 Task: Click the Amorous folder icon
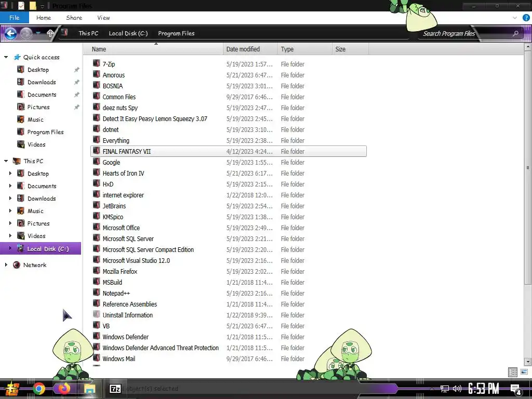pyautogui.click(x=96, y=74)
